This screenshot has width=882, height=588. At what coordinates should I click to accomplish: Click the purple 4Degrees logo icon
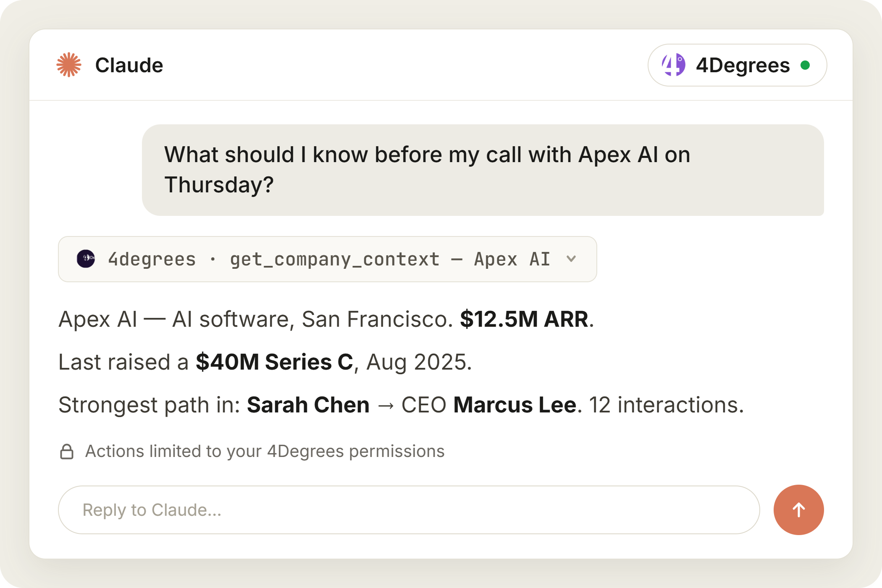coord(674,65)
